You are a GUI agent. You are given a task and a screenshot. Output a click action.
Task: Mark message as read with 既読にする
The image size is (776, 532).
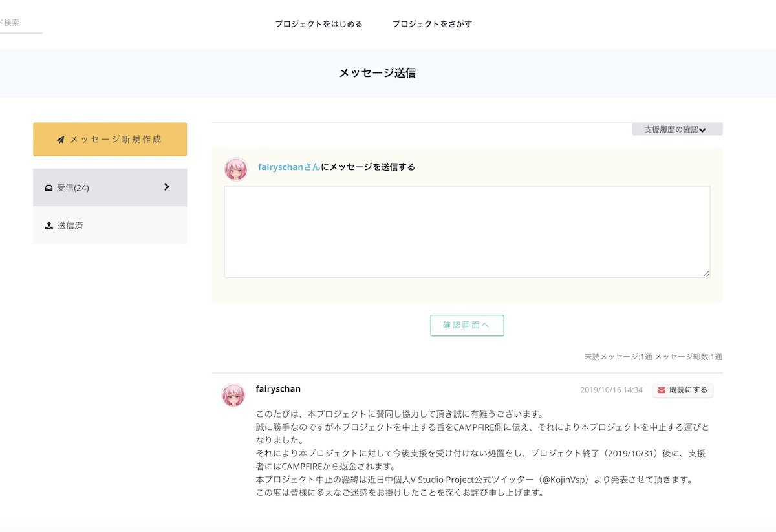(x=683, y=390)
